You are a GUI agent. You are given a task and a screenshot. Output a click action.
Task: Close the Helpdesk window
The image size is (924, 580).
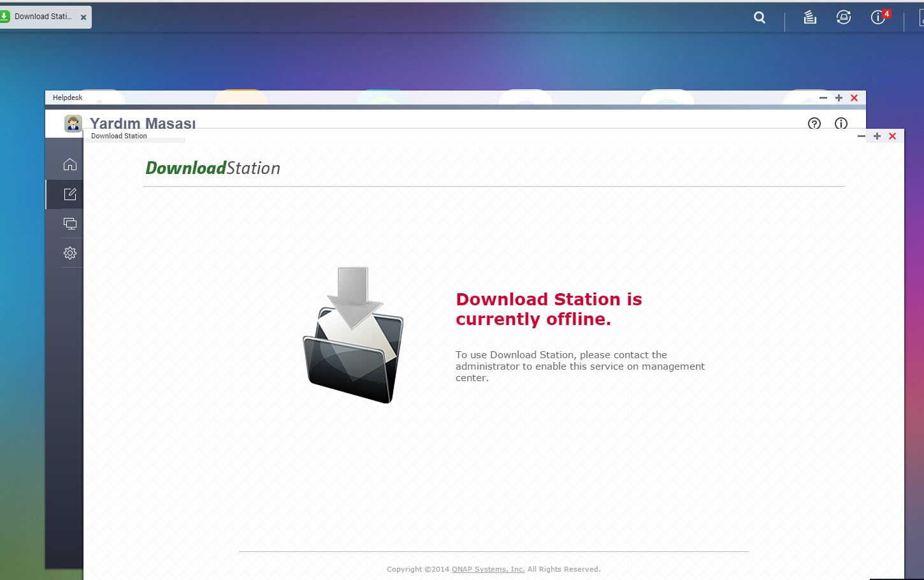(854, 98)
